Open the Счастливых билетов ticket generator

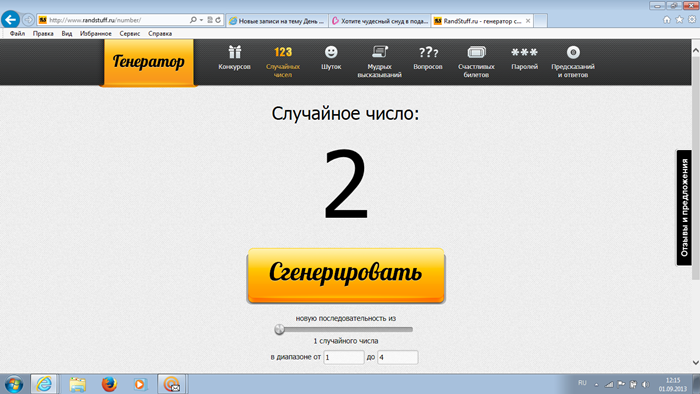(x=476, y=62)
